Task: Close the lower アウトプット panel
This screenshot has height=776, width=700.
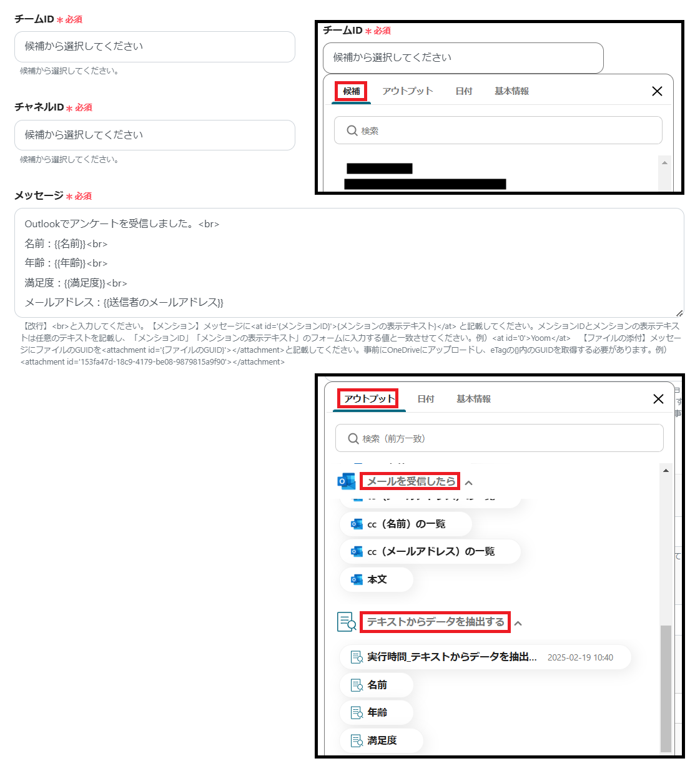Action: [658, 399]
